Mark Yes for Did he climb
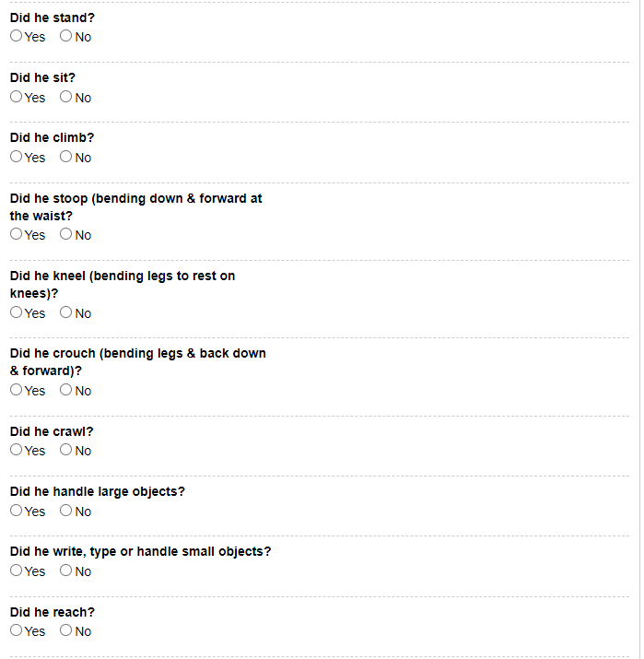 click(17, 157)
